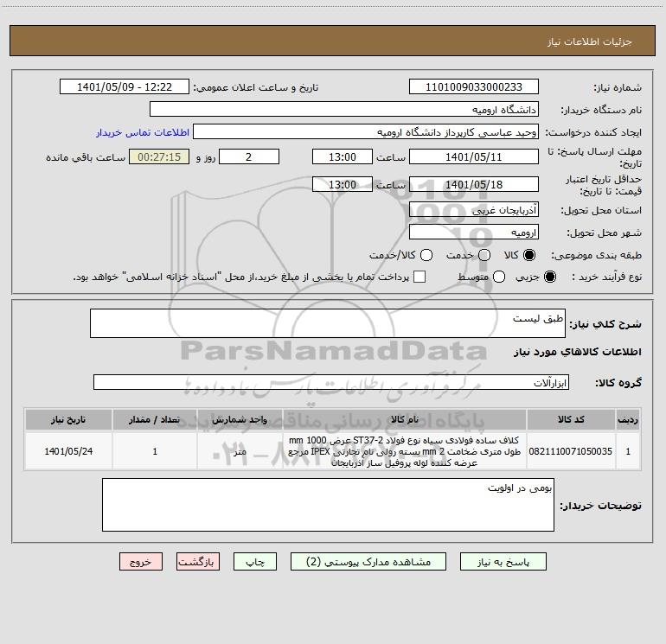The image size is (666, 644).
Task: Click the پاسخ به نیاز button
Action: (503, 562)
